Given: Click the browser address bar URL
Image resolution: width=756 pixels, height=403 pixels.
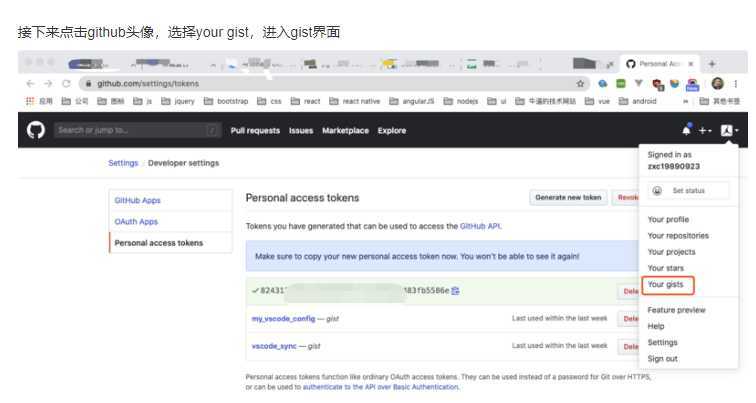Looking at the screenshot, I should point(148,83).
